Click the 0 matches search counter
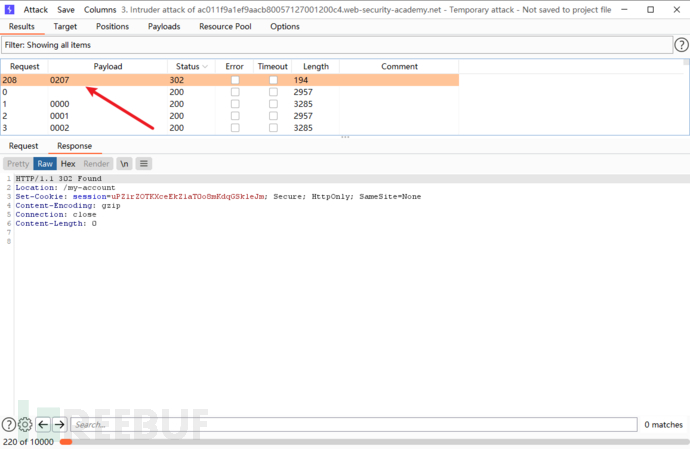The image size is (690, 449). pyautogui.click(x=664, y=425)
